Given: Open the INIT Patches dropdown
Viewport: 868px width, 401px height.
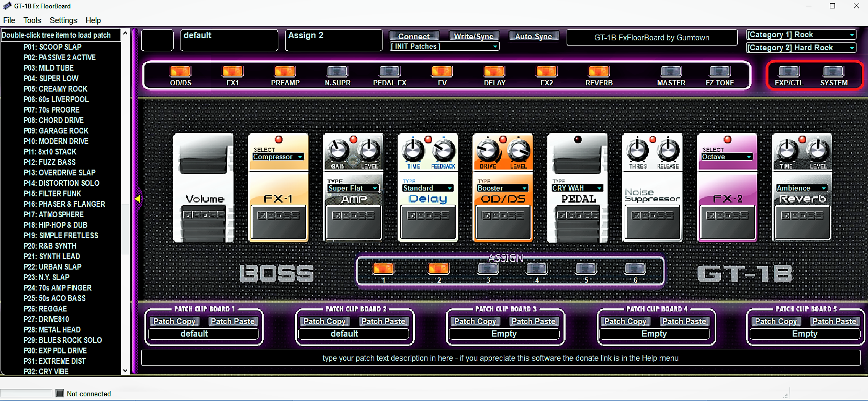Looking at the screenshot, I should (x=445, y=47).
